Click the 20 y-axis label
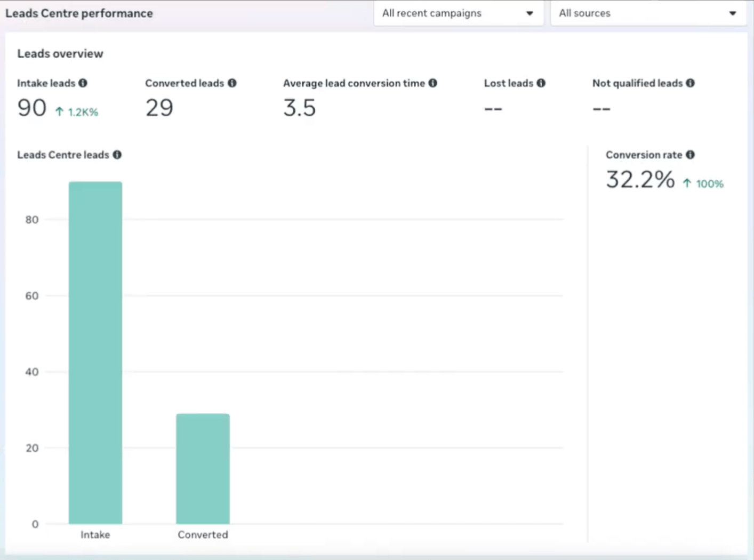The width and height of the screenshot is (754, 560). [x=32, y=449]
